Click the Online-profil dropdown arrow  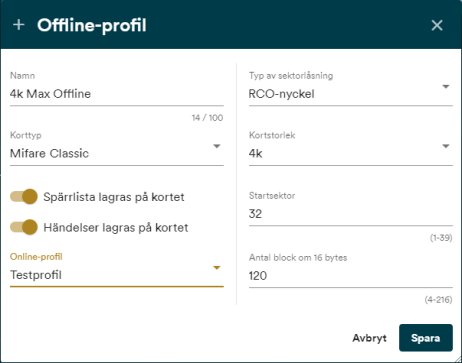tap(217, 268)
